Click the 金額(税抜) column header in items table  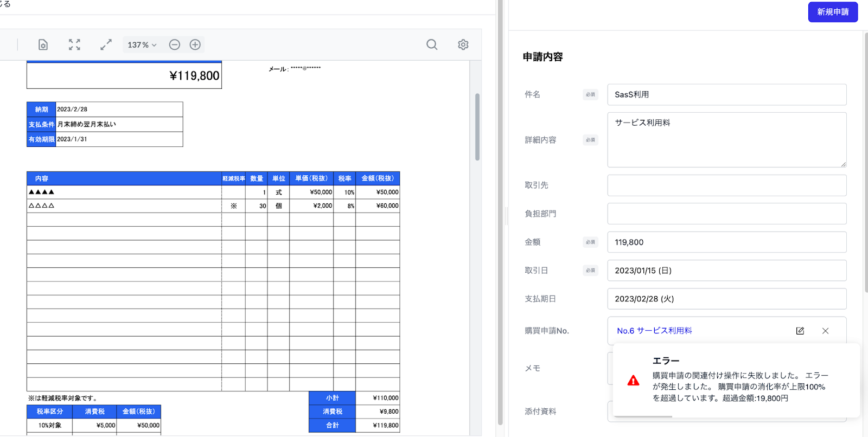click(378, 178)
